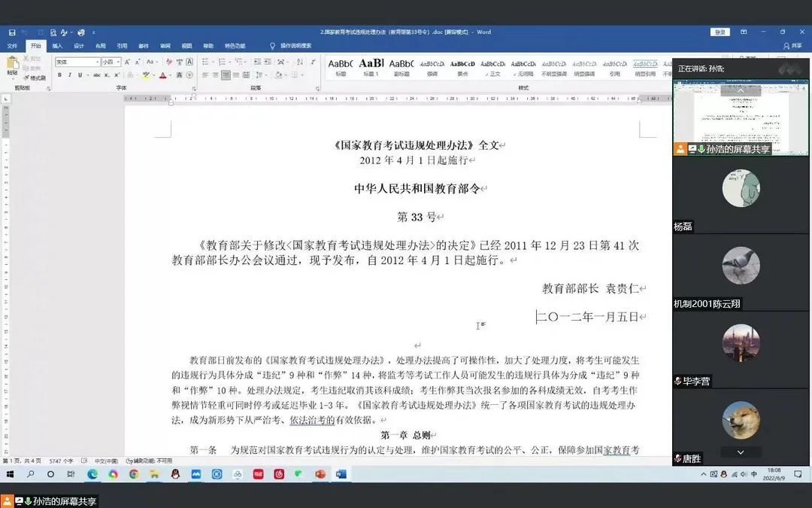Click the grow font size icon
Image resolution: width=812 pixels, height=508 pixels.
127,62
